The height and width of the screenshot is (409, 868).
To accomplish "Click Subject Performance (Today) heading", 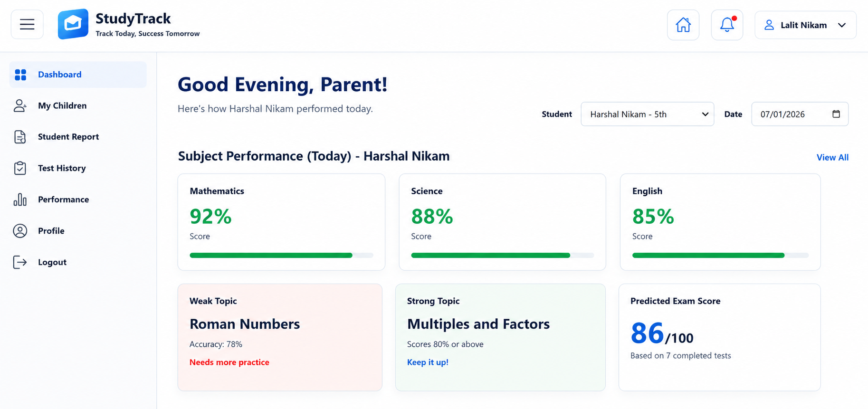I will pyautogui.click(x=314, y=156).
